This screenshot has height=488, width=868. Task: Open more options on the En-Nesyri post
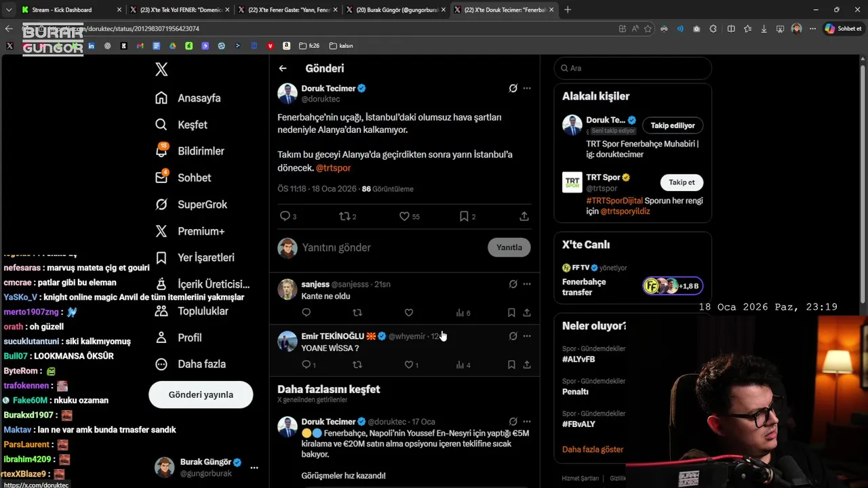[x=527, y=422]
